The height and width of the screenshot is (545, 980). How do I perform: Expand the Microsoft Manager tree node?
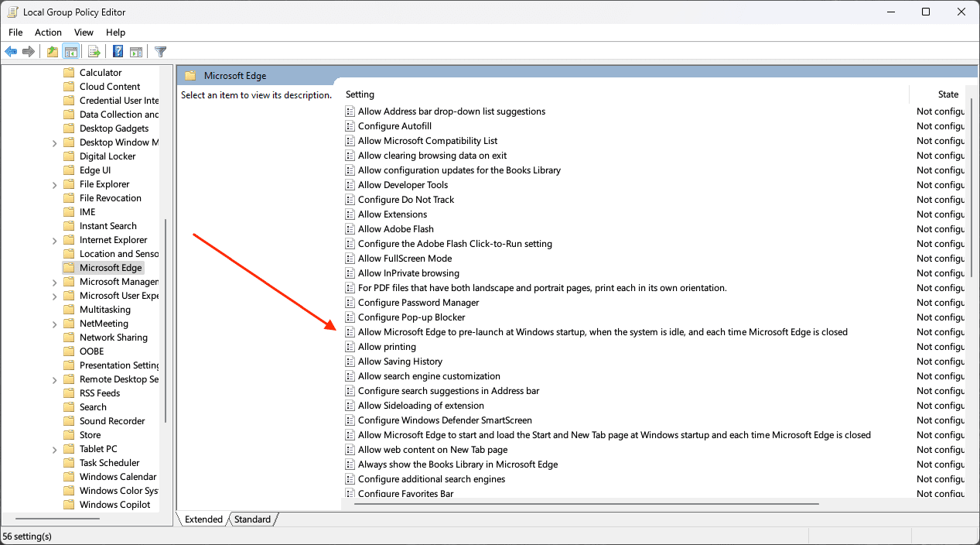(x=54, y=282)
